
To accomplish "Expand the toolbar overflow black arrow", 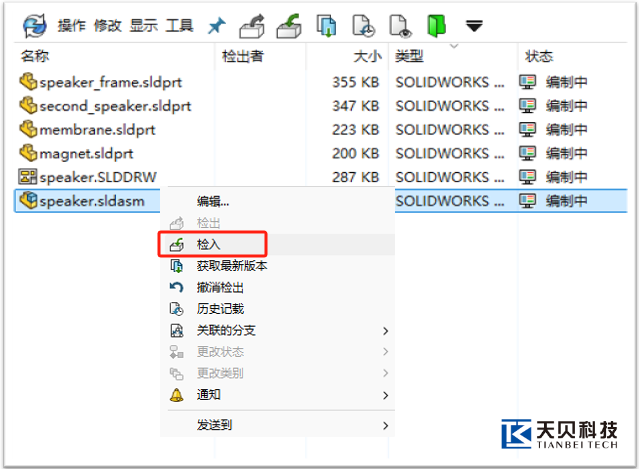I will (474, 26).
